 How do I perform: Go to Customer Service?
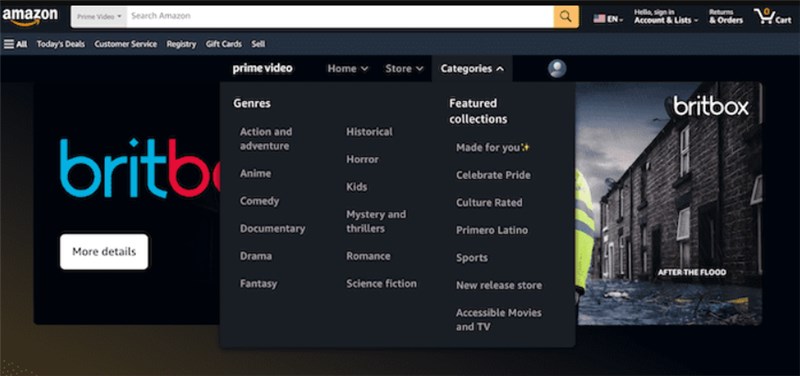(126, 44)
